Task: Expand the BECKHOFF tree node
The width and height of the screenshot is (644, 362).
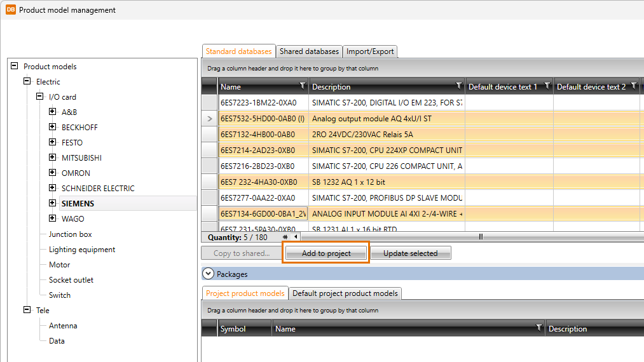Action: pyautogui.click(x=52, y=127)
